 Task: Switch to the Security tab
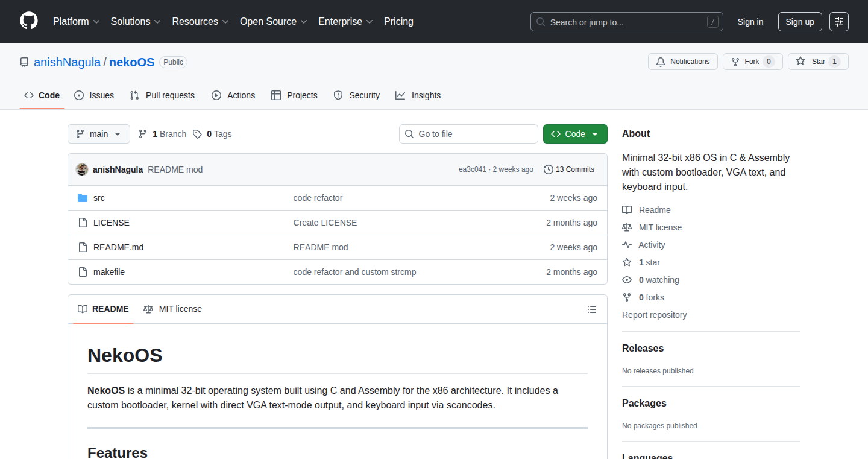coord(357,95)
